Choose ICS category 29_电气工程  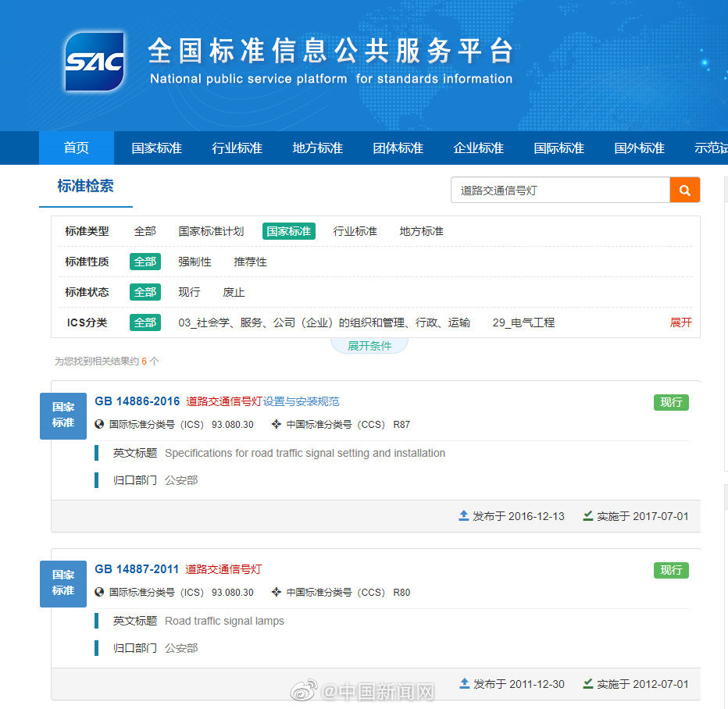point(523,322)
